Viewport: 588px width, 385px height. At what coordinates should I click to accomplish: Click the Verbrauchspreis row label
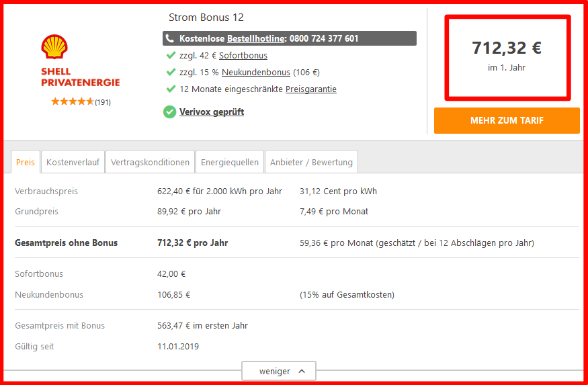(x=46, y=191)
